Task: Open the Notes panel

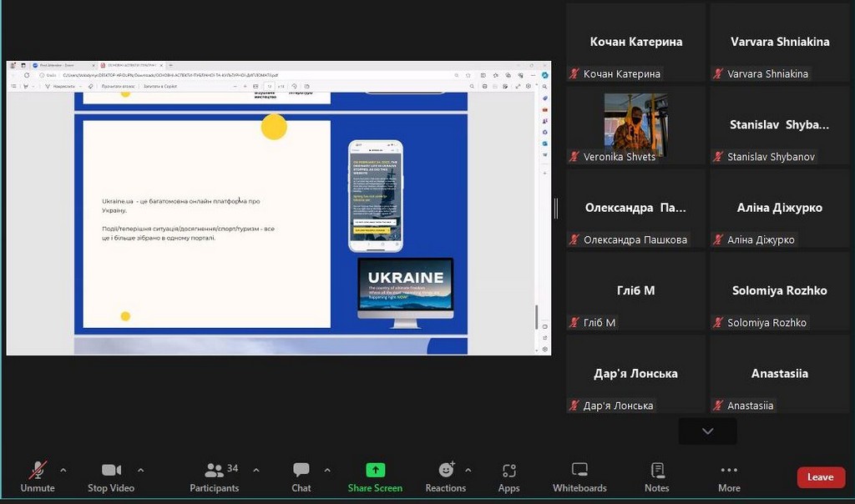Action: [x=657, y=476]
